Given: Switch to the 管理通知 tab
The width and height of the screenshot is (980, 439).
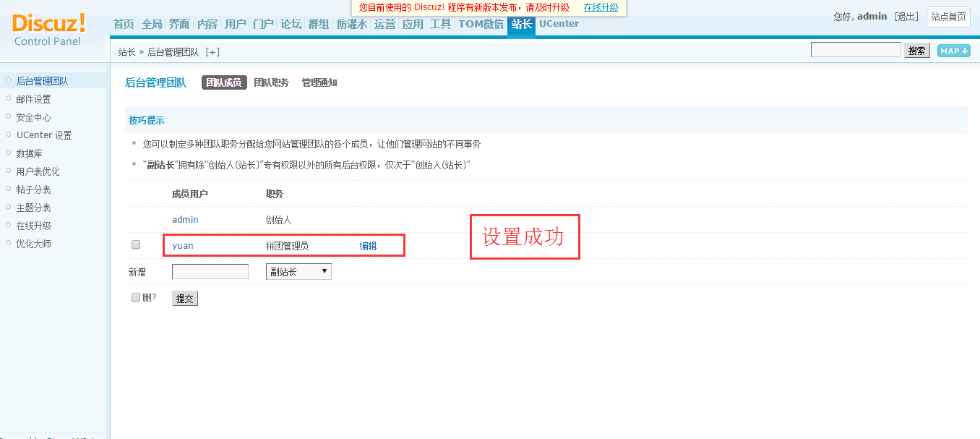Looking at the screenshot, I should (x=319, y=83).
